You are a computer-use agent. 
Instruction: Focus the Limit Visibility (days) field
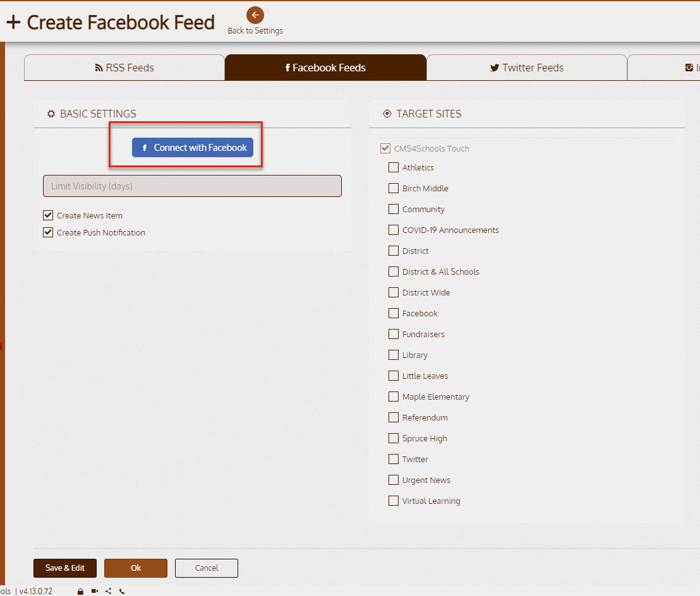click(193, 186)
